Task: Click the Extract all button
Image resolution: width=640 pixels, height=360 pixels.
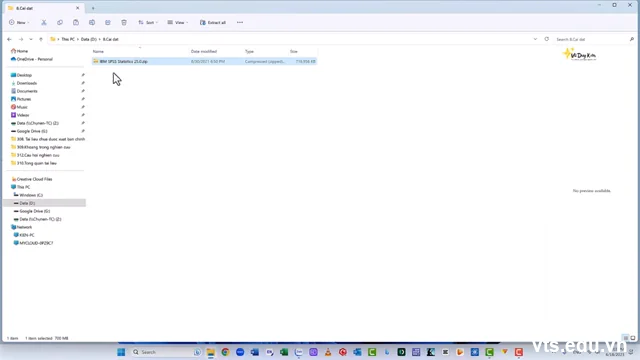Action: tap(213, 22)
